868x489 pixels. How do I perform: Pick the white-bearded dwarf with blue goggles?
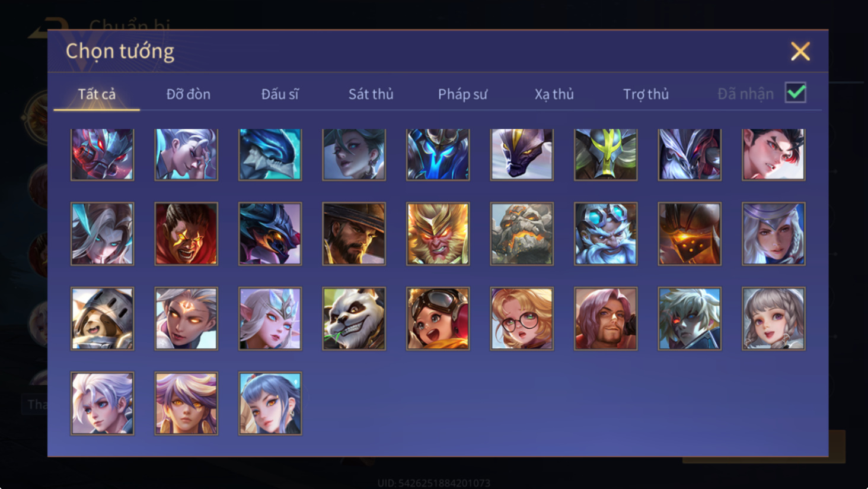point(606,234)
